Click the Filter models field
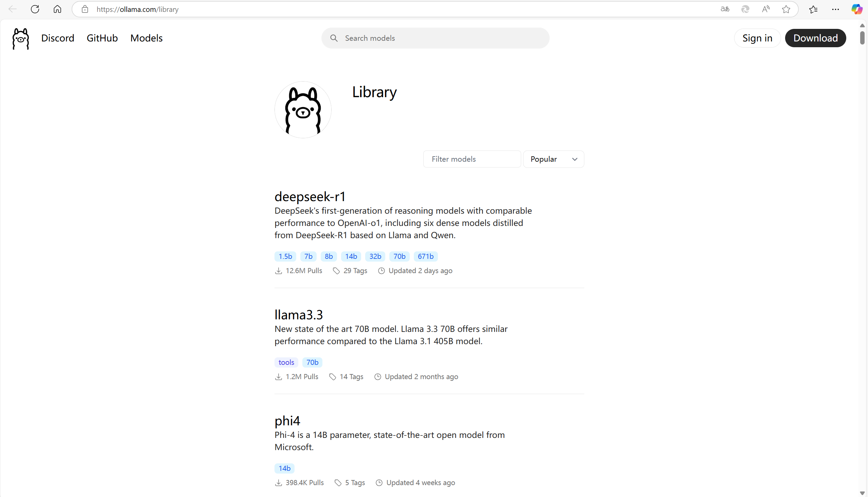This screenshot has height=497, width=868. click(x=472, y=159)
